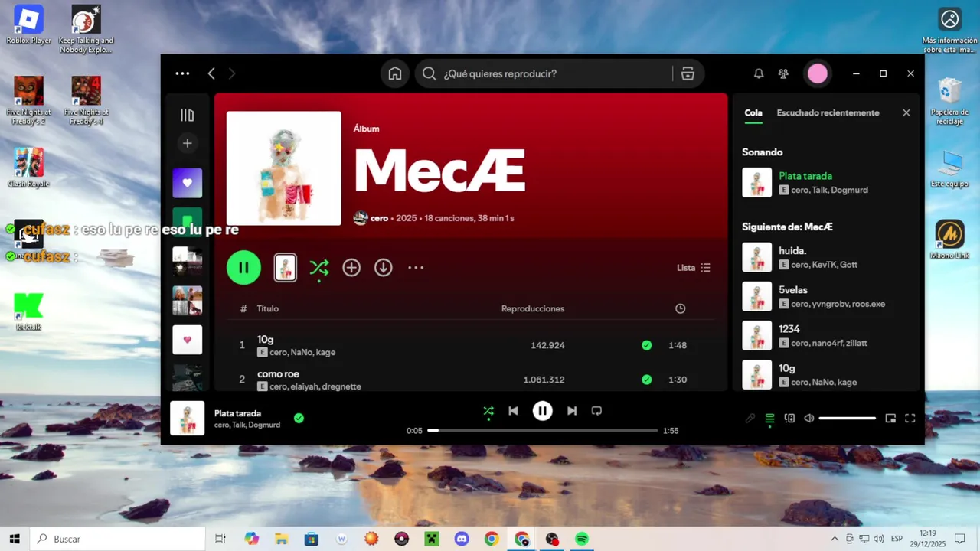The width and height of the screenshot is (980, 551).
Task: Open Liked Songs purple heart playlist
Action: 188,183
